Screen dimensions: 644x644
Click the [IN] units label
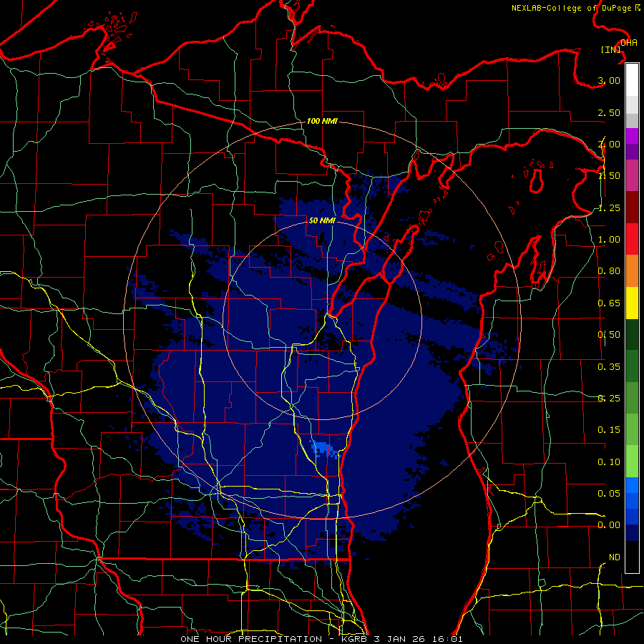[x=611, y=49]
